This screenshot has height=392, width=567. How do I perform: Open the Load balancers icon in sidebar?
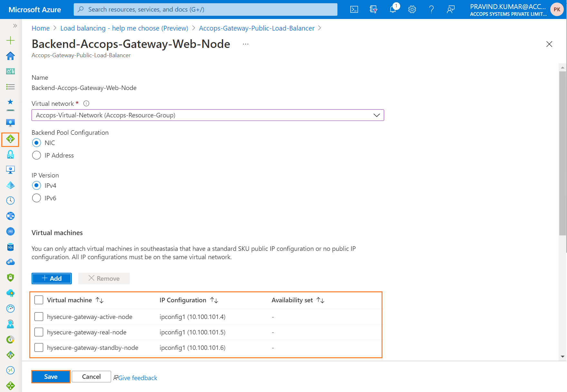coord(10,139)
